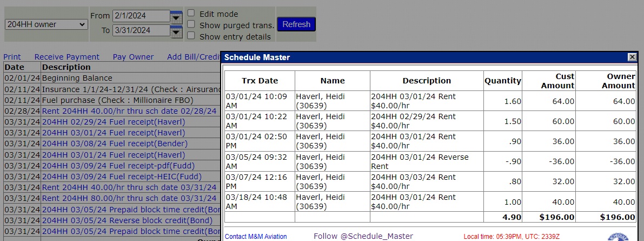Image resolution: width=644 pixels, height=241 pixels.
Task: Open the To date calendar picker
Action: coord(176,31)
